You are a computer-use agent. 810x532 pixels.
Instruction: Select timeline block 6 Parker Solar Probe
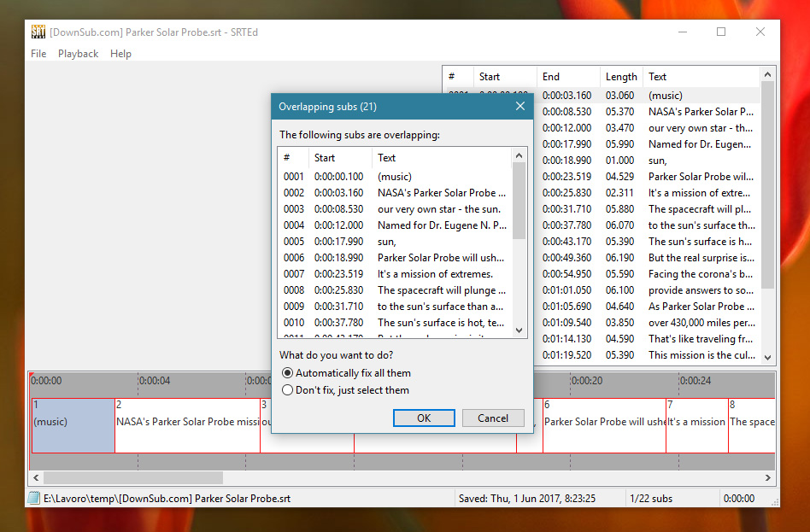pos(603,424)
